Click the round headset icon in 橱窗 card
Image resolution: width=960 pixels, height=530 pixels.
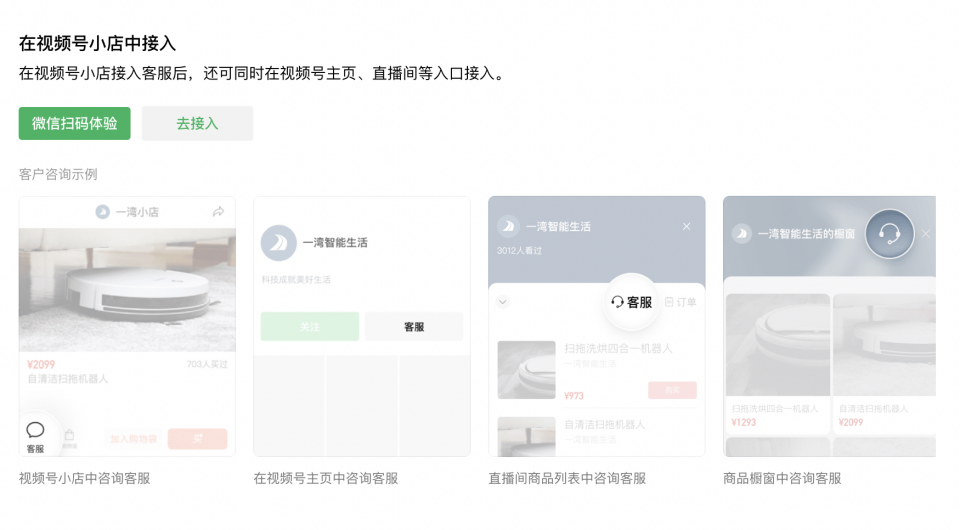coord(890,234)
